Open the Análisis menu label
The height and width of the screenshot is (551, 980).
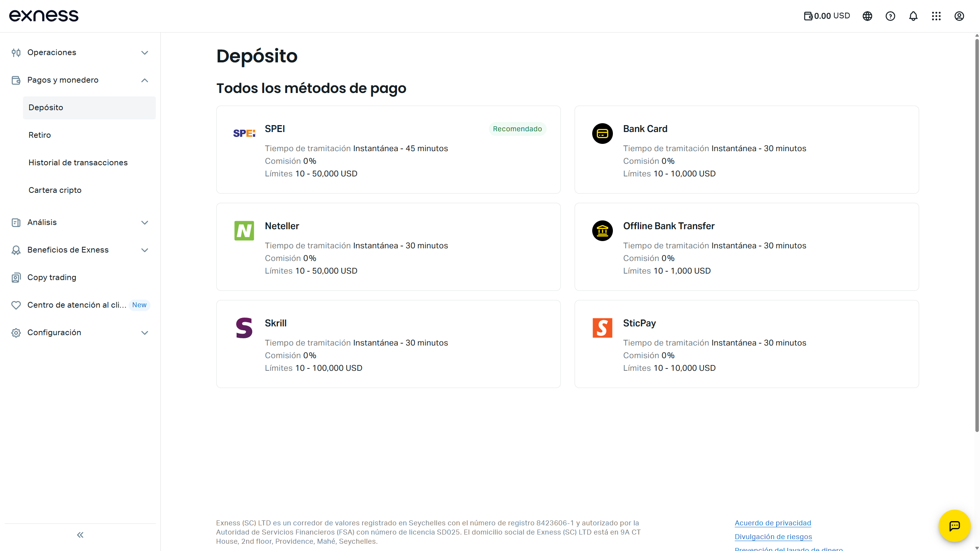tap(42, 222)
